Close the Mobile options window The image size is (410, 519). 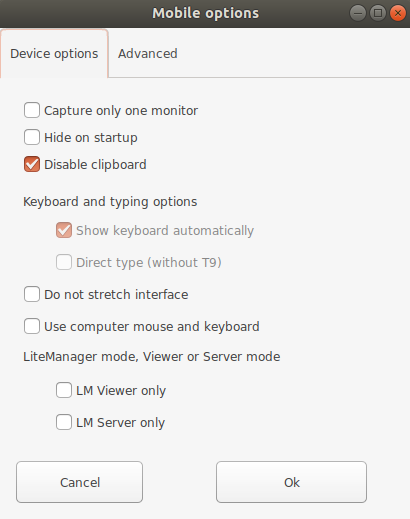pyautogui.click(x=398, y=13)
